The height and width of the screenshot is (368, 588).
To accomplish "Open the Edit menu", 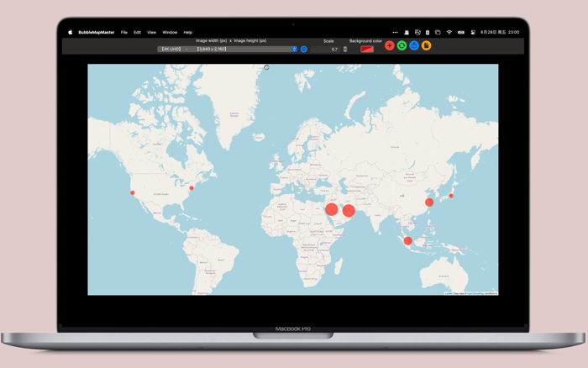I will coord(137,32).
